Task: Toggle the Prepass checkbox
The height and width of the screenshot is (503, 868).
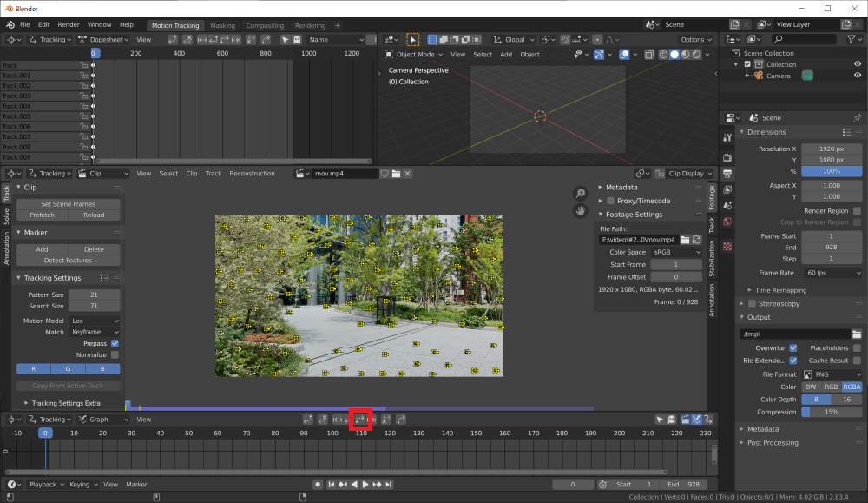Action: [115, 343]
